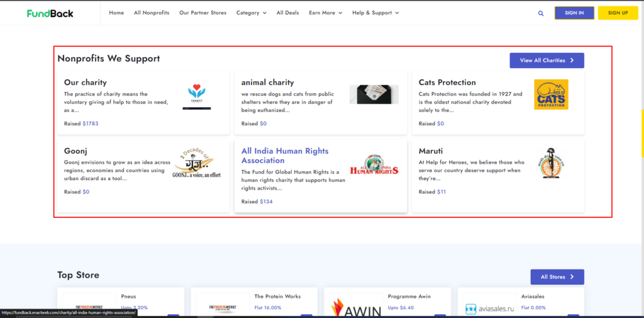Open the Our charity title link
The width and height of the screenshot is (644, 318).
[x=86, y=82]
